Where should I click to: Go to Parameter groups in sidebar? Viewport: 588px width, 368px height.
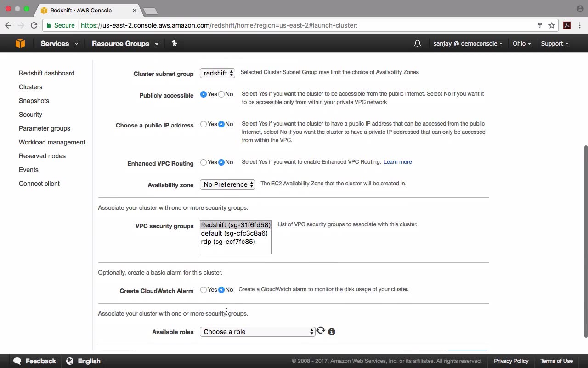click(45, 128)
